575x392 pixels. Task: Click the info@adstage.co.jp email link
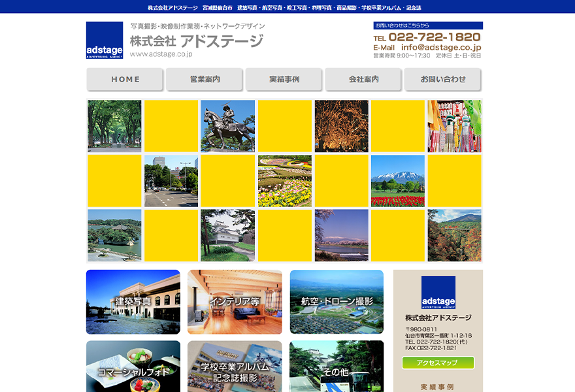(441, 48)
